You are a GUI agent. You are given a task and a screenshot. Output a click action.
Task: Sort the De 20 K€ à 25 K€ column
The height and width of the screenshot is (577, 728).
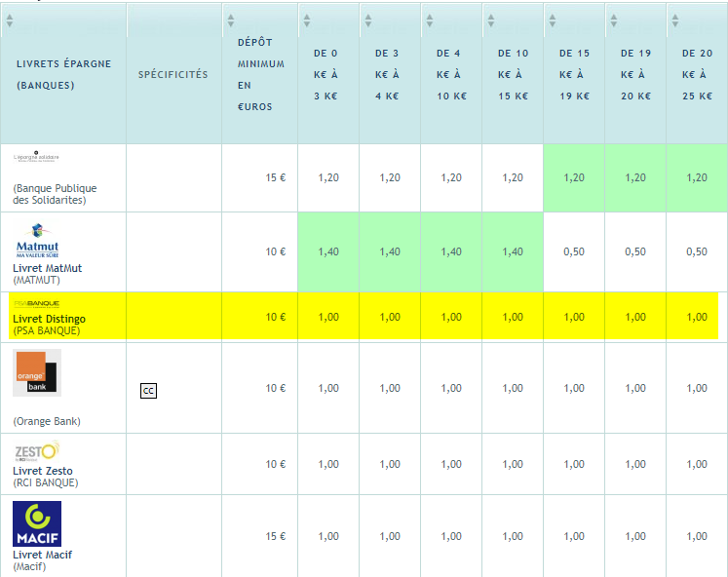click(674, 20)
